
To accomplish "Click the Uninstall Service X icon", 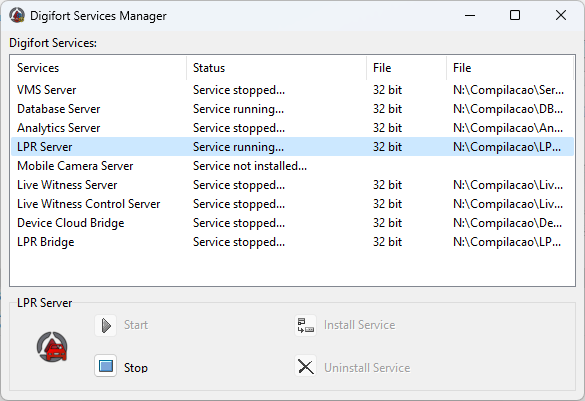I will pos(306,367).
